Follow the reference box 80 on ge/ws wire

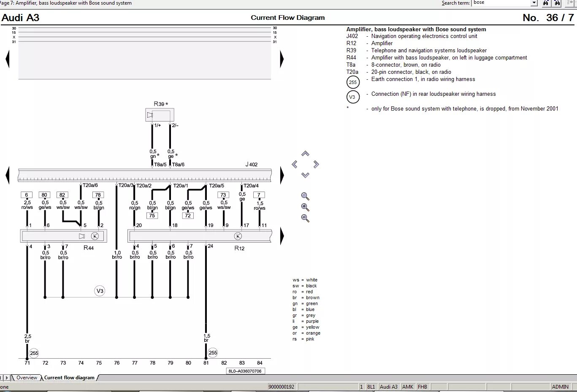44,195
